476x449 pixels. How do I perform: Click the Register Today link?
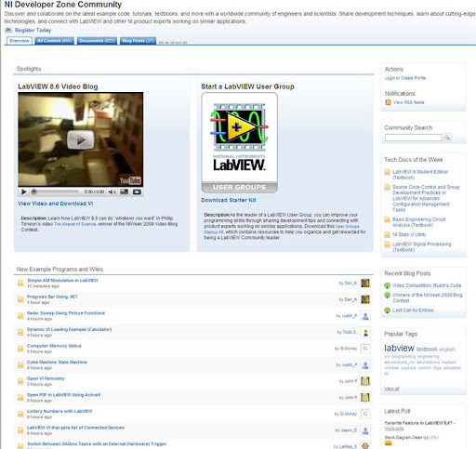pyautogui.click(x=33, y=30)
